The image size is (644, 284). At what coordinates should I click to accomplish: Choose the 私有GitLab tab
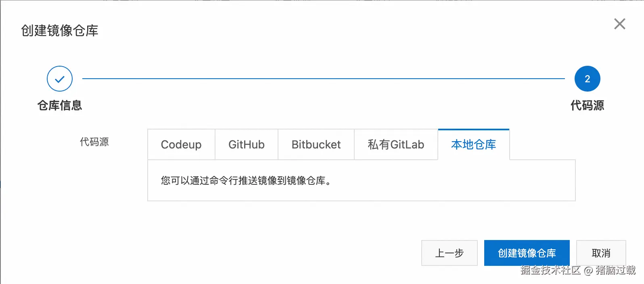pos(396,144)
